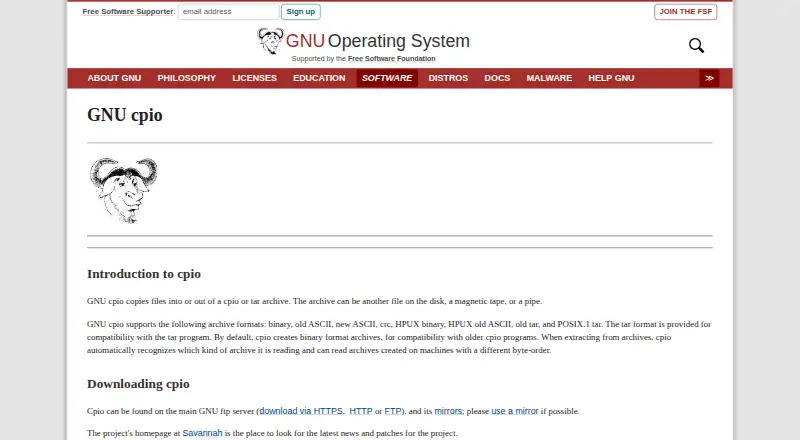This screenshot has height=440, width=800.
Task: Open the PHILOSOPHY menu
Action: (187, 78)
